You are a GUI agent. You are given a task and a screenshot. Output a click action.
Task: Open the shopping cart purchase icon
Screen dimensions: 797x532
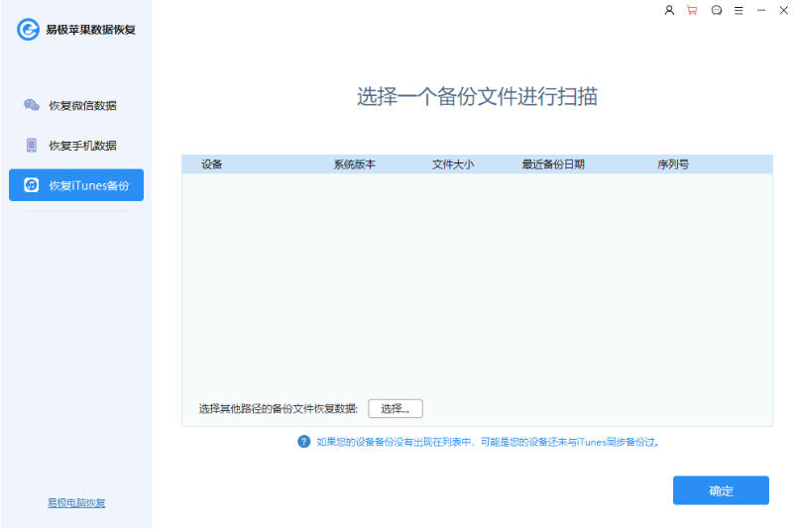click(692, 10)
